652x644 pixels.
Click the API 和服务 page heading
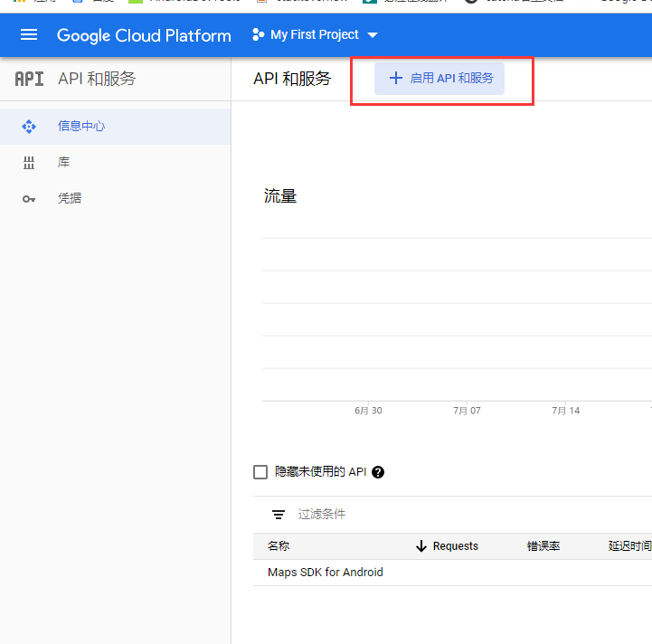pyautogui.click(x=292, y=79)
